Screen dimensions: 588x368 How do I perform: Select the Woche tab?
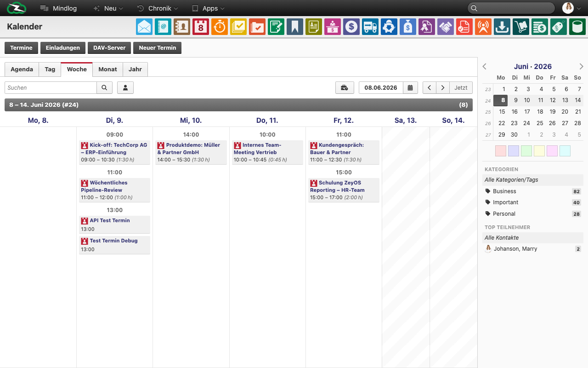pyautogui.click(x=77, y=69)
